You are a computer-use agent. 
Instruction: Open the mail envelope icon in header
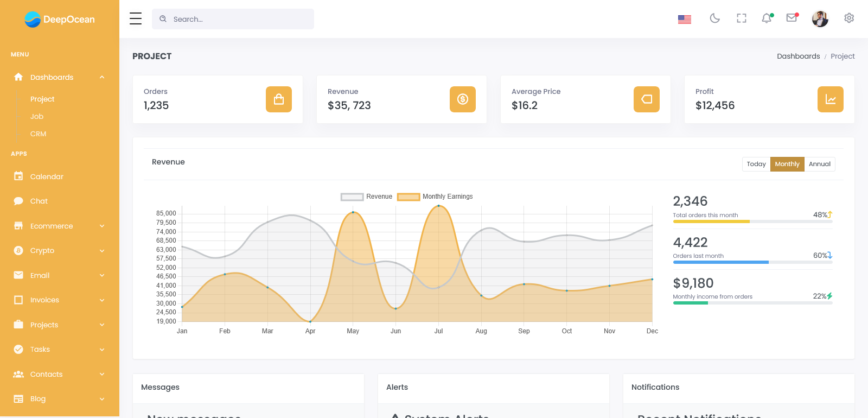tap(792, 18)
